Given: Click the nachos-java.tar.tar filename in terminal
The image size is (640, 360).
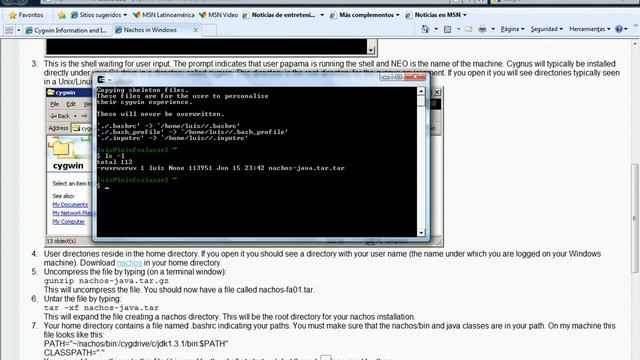Looking at the screenshot, I should pyautogui.click(x=306, y=168).
